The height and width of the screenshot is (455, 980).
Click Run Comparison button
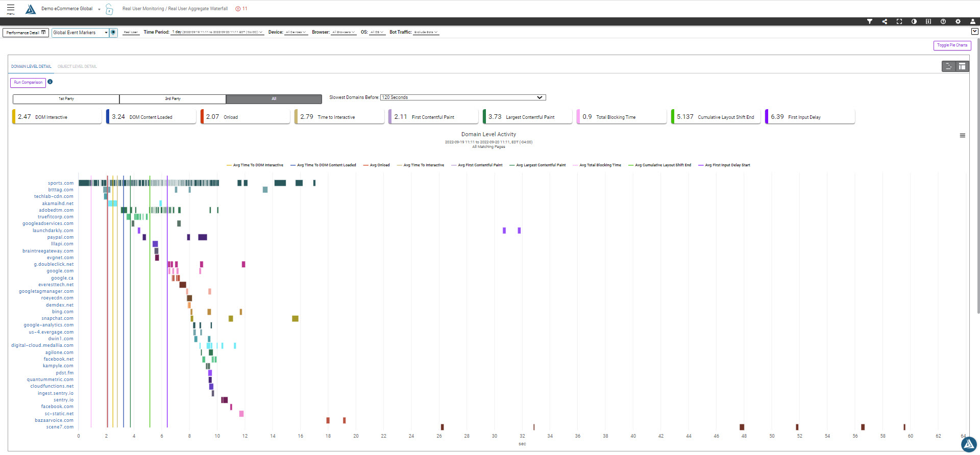click(x=28, y=82)
